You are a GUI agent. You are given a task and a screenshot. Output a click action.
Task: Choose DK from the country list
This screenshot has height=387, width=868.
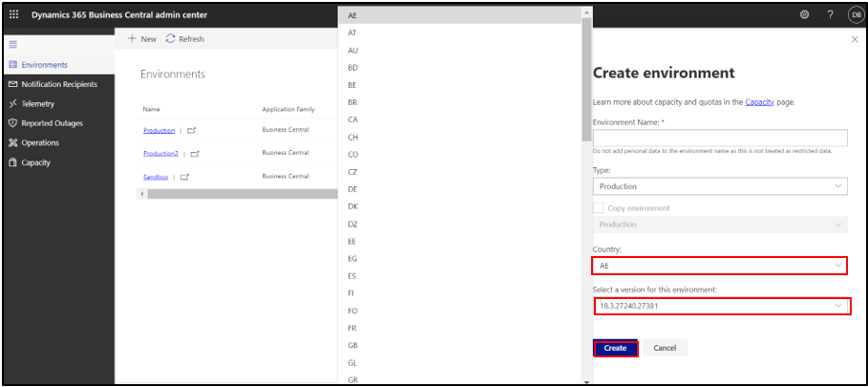click(460, 206)
